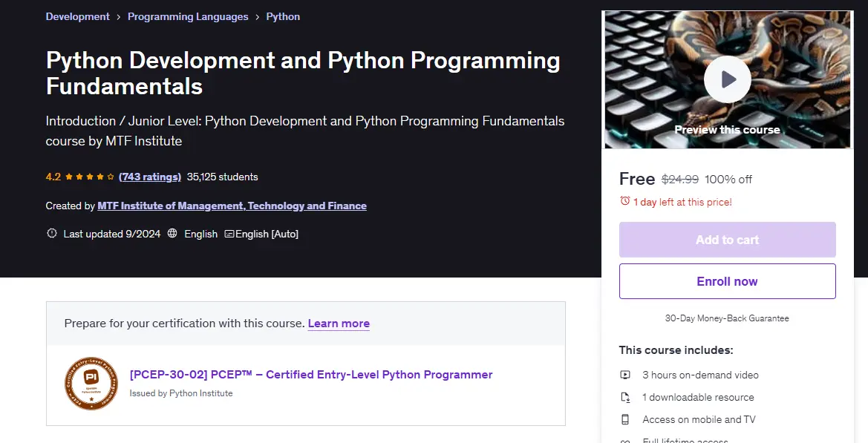Image resolution: width=868 pixels, height=443 pixels.
Task: Click the This course includes heading
Action: pyautogui.click(x=676, y=350)
